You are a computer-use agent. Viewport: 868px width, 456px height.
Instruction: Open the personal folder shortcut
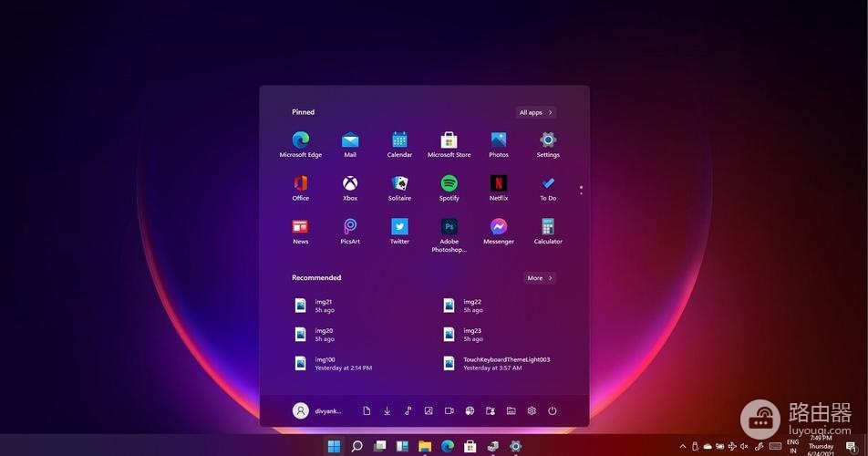point(491,410)
